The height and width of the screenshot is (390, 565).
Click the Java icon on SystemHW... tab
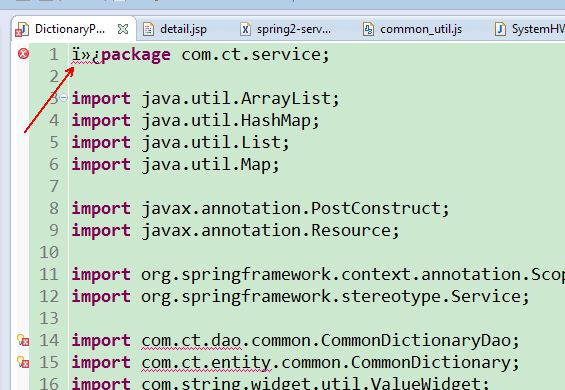tap(500, 29)
